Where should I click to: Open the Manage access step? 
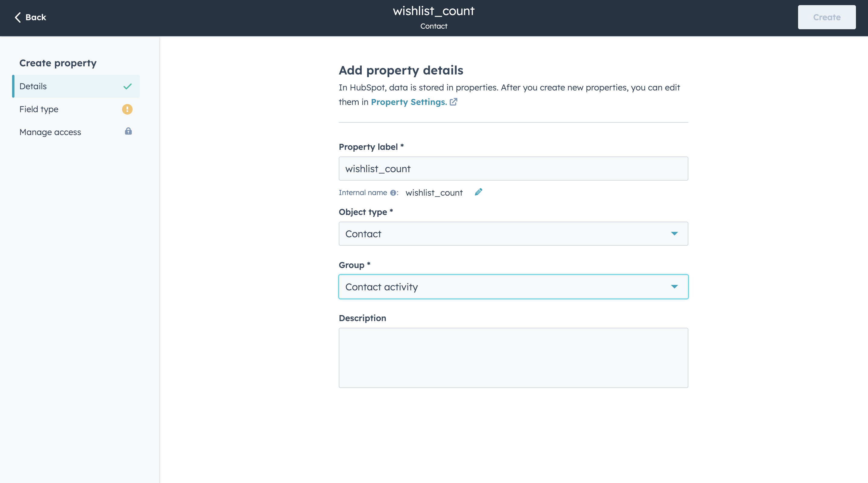(x=50, y=132)
